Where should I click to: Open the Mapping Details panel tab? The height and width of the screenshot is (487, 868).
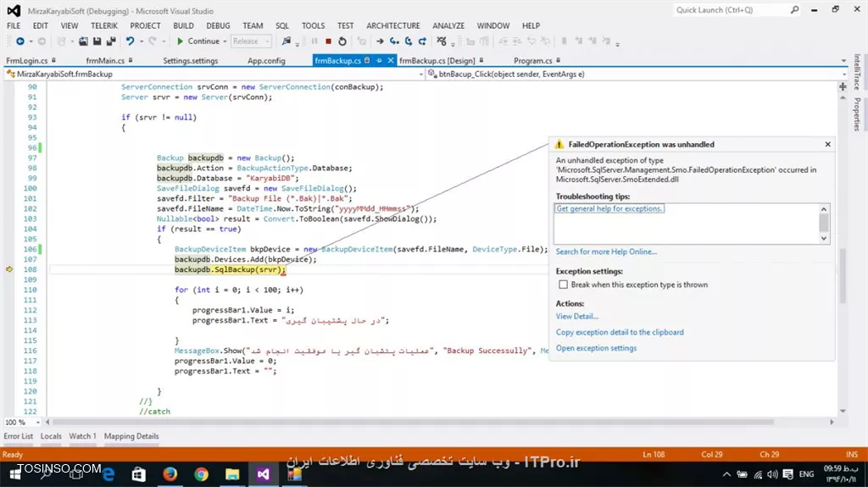point(131,436)
